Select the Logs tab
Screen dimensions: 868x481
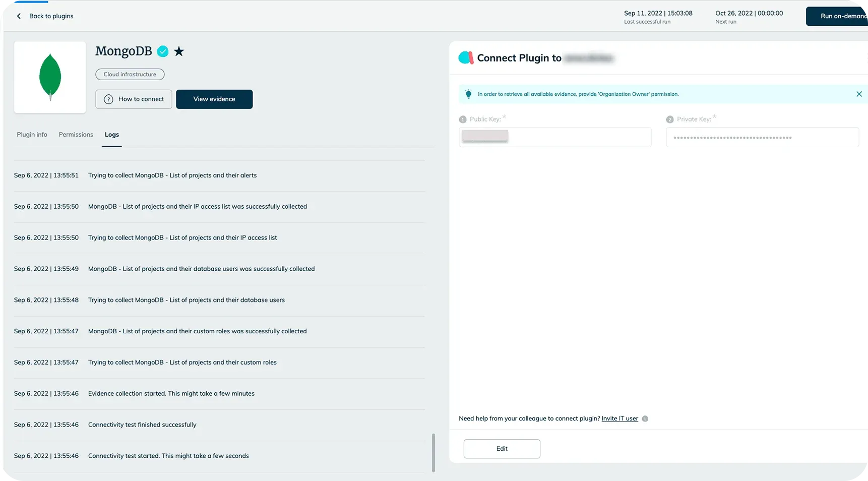[111, 135]
